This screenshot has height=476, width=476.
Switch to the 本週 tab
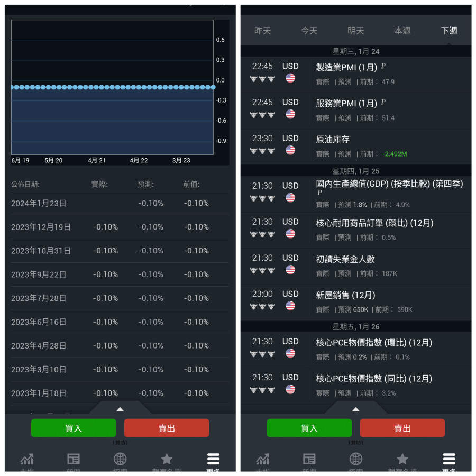pyautogui.click(x=402, y=31)
